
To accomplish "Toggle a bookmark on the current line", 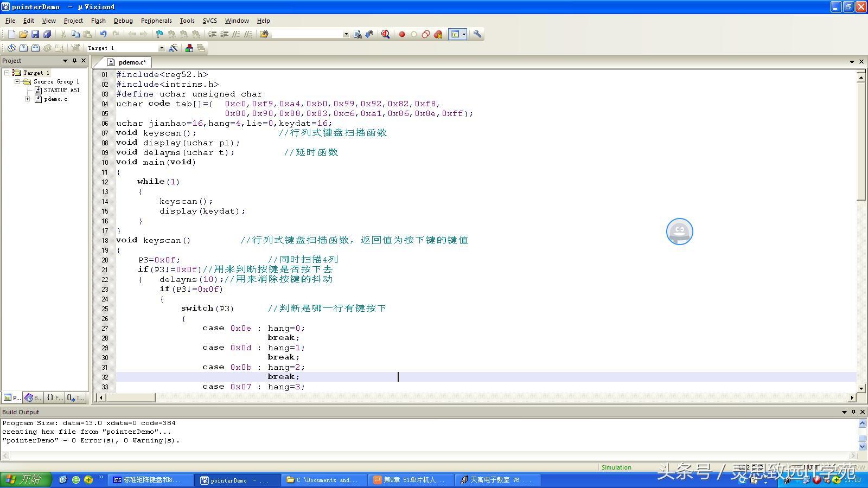I will (159, 34).
